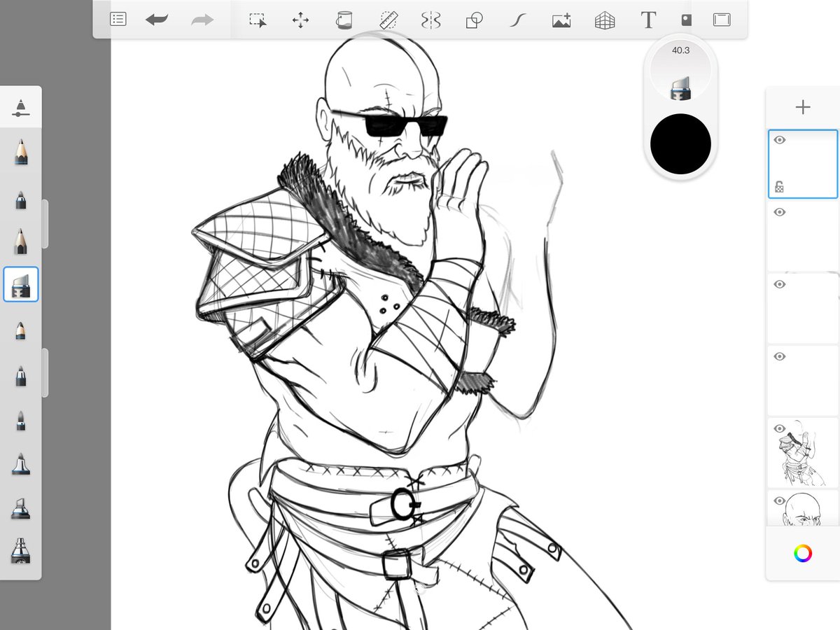This screenshot has height=630, width=840.
Task: Toggle transparency lock on selected layer
Action: point(779,187)
